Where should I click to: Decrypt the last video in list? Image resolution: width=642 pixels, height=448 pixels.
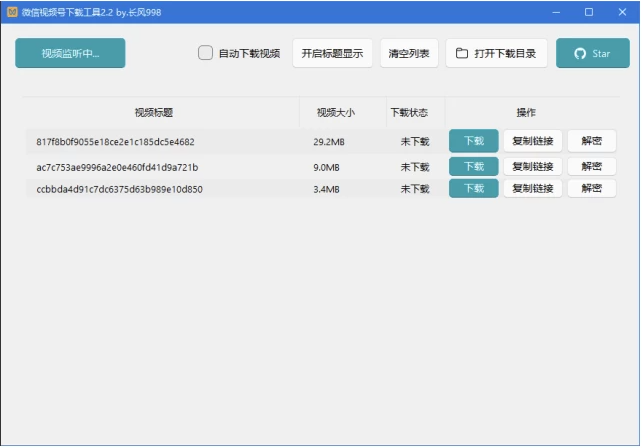click(x=591, y=188)
